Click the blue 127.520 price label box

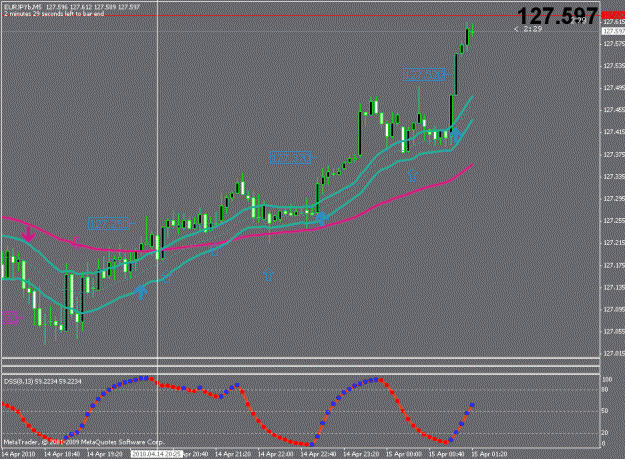(424, 75)
